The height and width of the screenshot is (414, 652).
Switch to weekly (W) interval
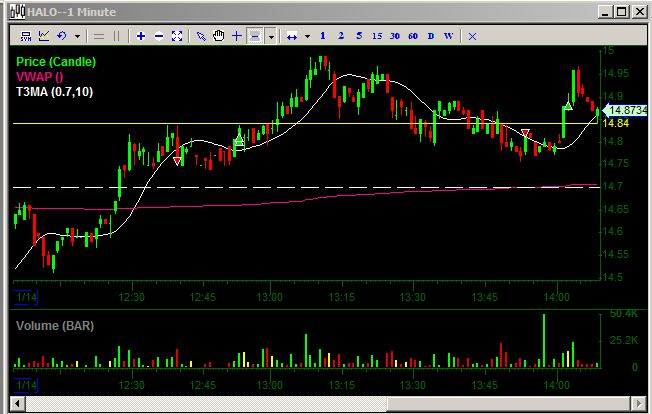(x=448, y=36)
